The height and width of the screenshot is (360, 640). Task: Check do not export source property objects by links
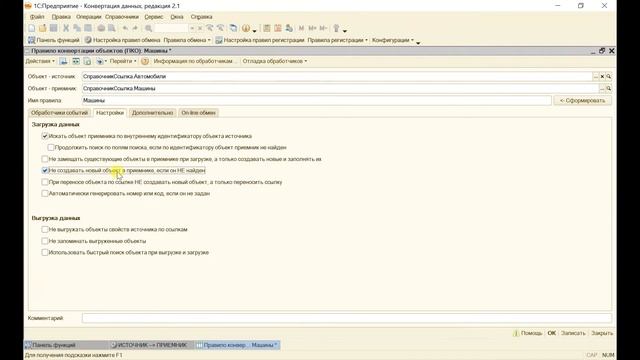point(45,229)
